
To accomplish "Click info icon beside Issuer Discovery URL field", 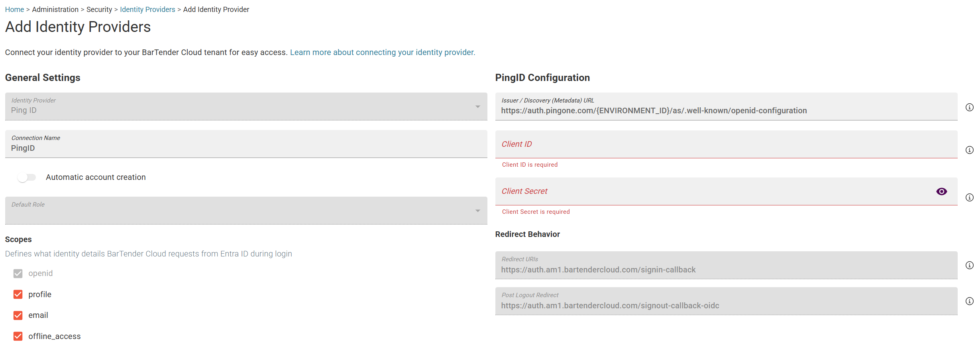I will tap(969, 107).
